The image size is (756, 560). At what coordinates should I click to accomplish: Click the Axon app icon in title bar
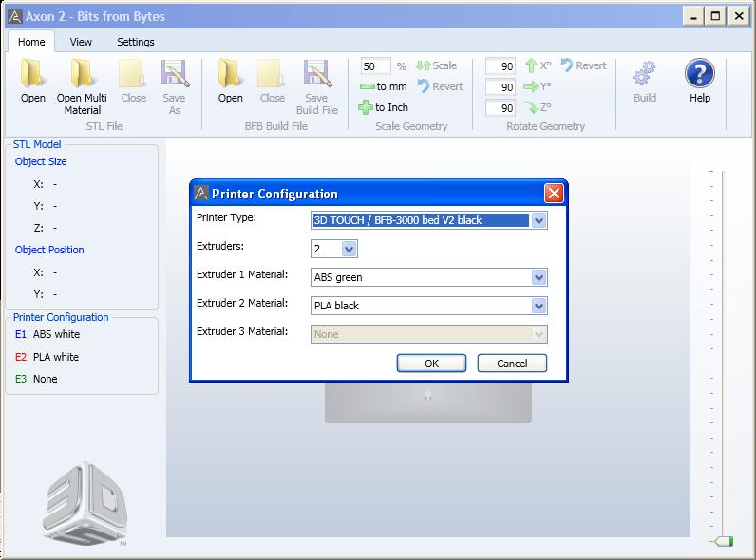tap(15, 17)
